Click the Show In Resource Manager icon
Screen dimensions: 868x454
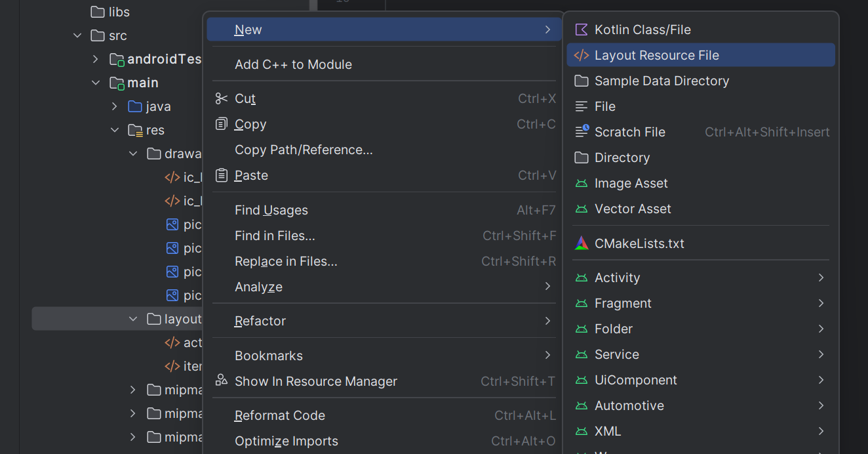[222, 381]
